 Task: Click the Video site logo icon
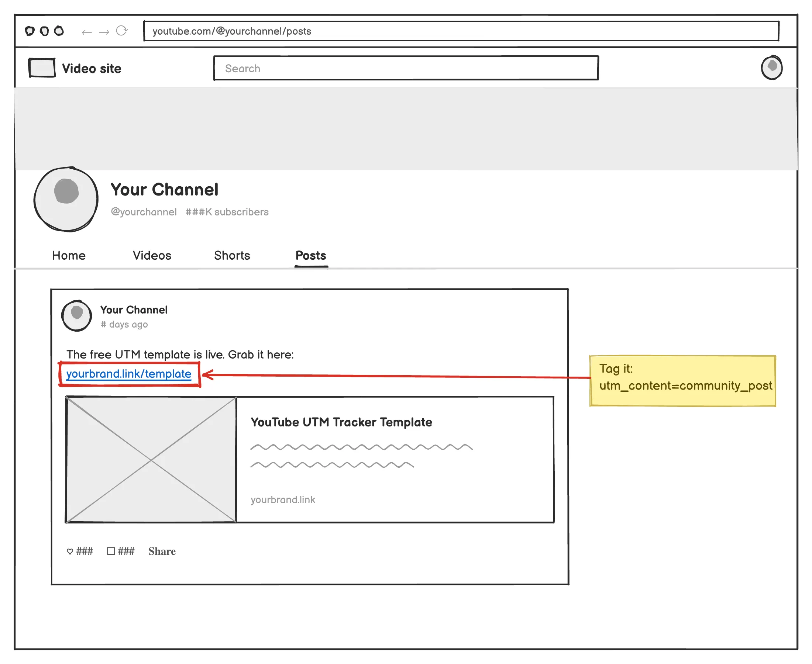click(42, 68)
